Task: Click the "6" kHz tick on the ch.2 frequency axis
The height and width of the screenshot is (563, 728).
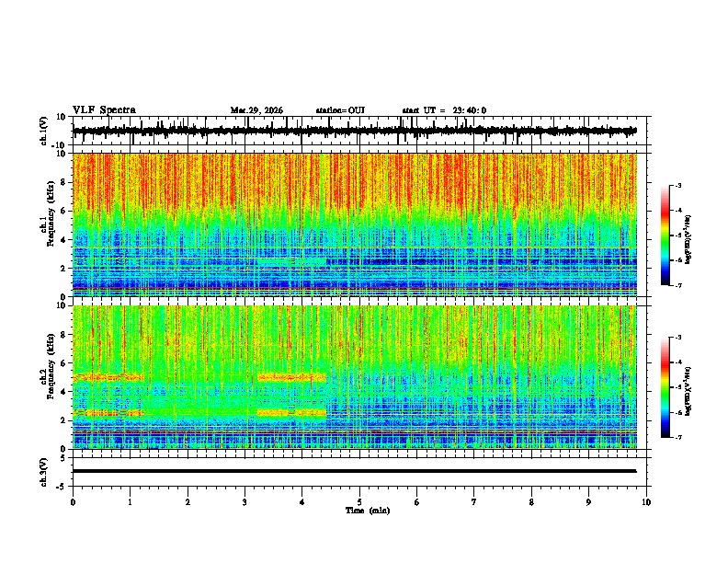Action: tap(64, 363)
